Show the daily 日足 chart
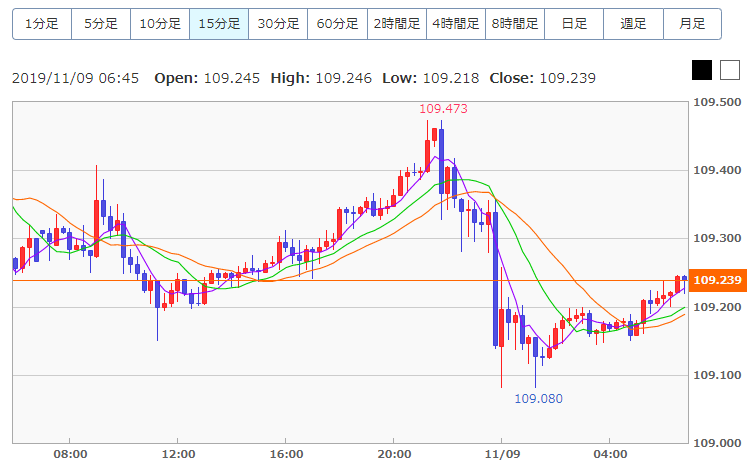Viewport: 754px width, 471px height. (x=574, y=24)
